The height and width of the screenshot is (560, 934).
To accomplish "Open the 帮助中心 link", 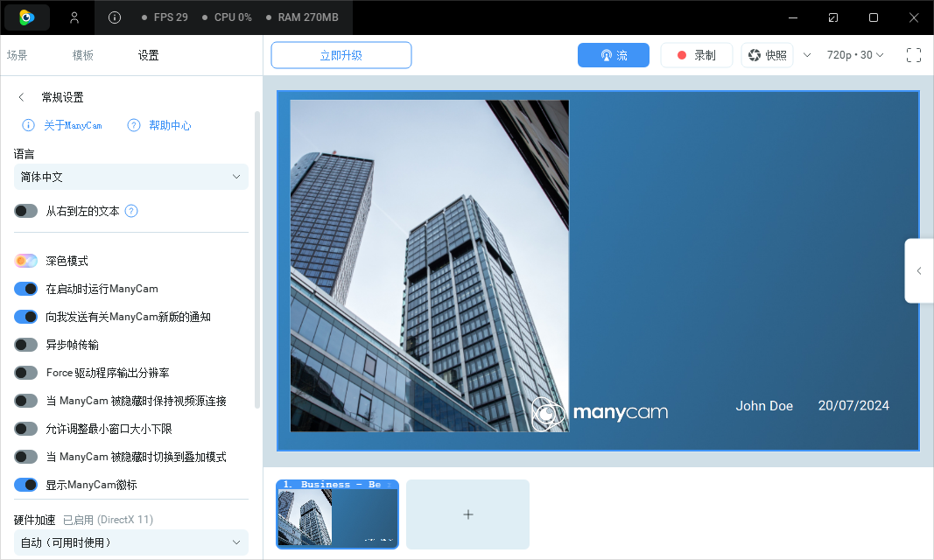I will pos(170,125).
